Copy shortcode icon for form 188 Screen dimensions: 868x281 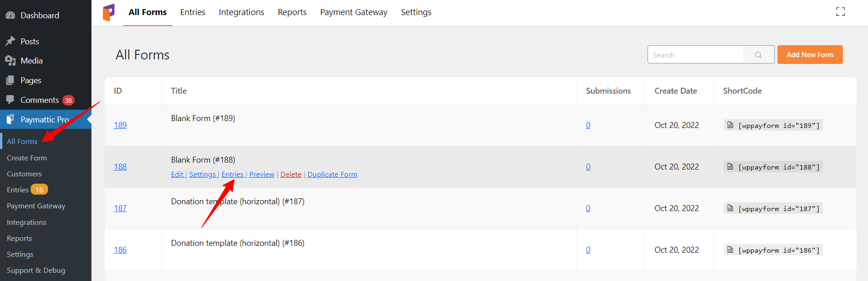point(730,167)
